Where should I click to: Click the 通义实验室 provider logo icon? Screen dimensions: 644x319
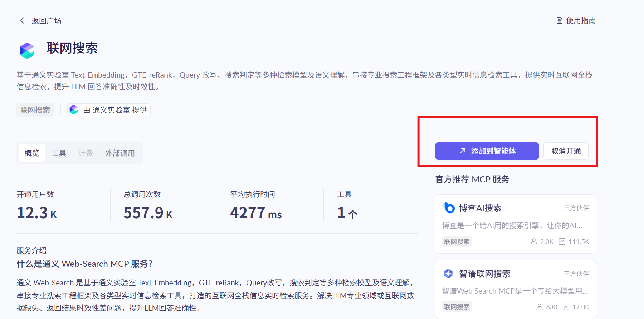pyautogui.click(x=74, y=110)
